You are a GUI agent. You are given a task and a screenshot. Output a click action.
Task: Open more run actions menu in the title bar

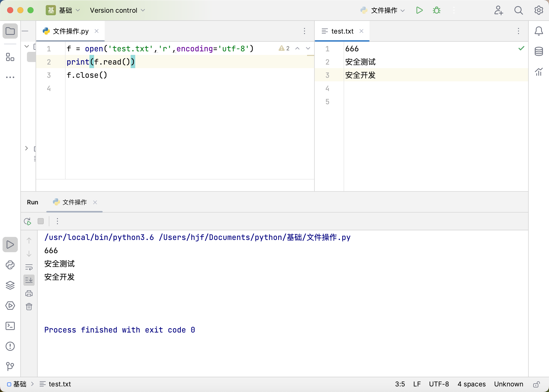coord(454,10)
